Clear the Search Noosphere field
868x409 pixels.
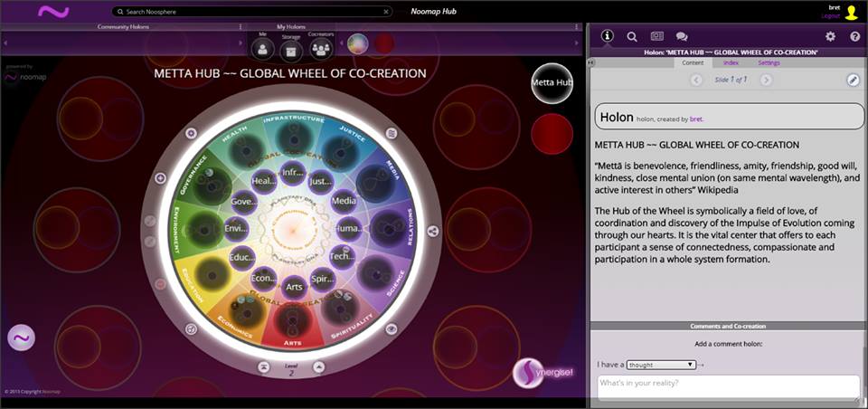click(386, 11)
